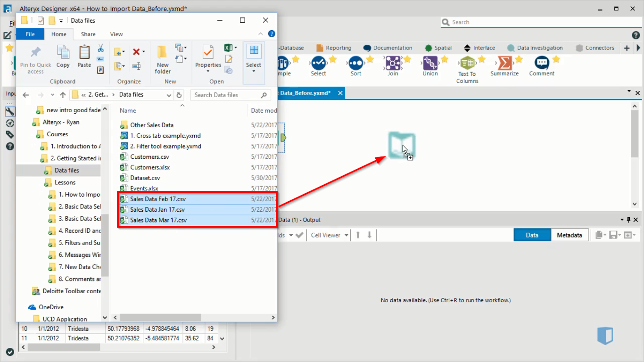Open the Configuration wrench icon in Input panel

[x=10, y=111]
